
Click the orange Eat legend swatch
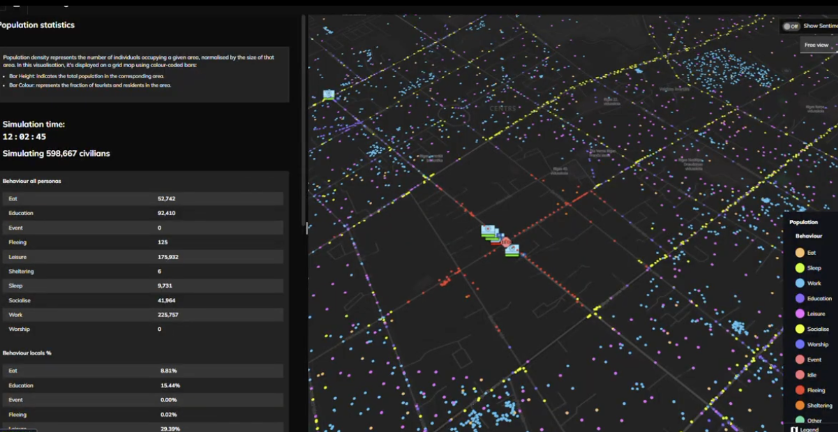click(x=798, y=253)
